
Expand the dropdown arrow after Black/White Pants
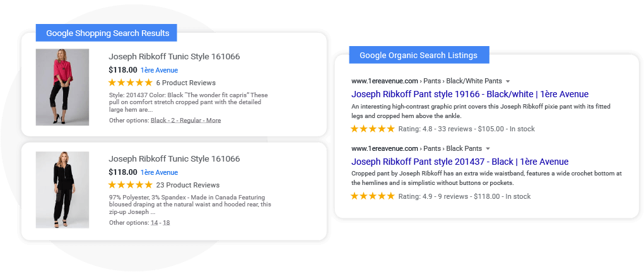(x=508, y=81)
